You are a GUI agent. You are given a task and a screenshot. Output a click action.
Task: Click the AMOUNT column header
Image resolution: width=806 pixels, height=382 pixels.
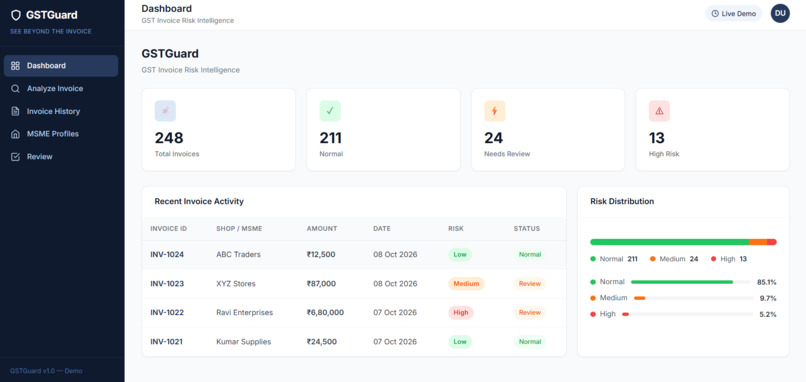322,229
